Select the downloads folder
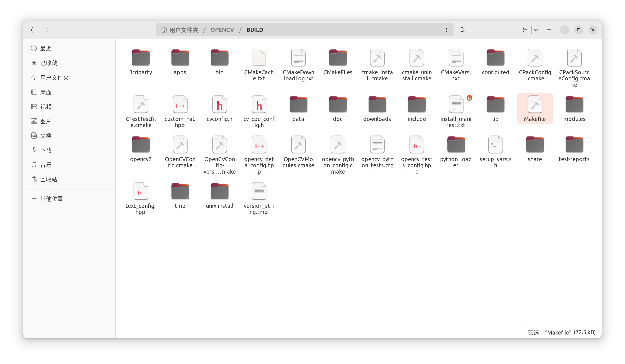625x364 pixels. (377, 109)
